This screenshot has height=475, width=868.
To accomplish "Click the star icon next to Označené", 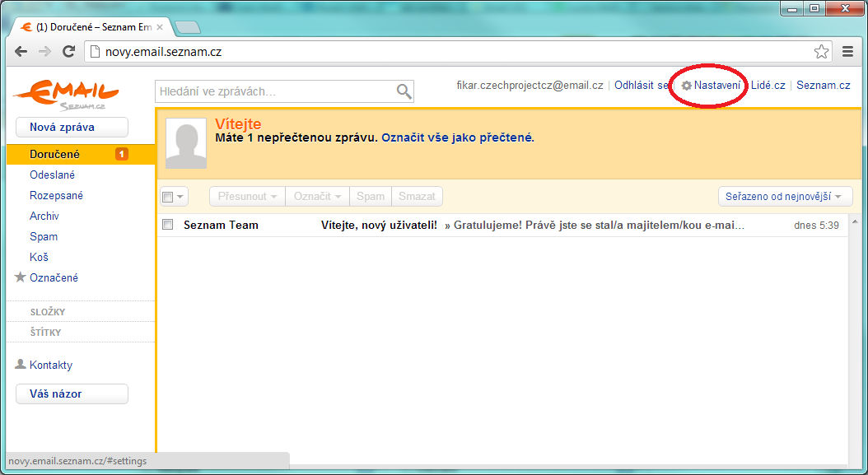I will point(21,277).
